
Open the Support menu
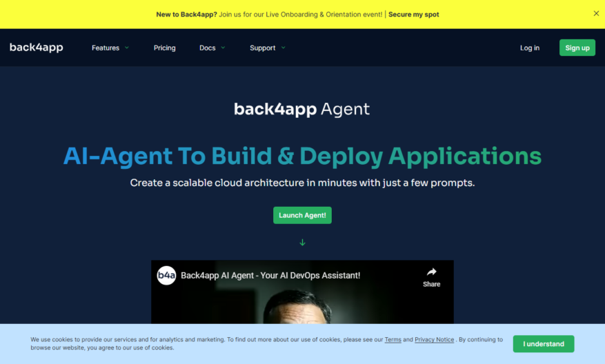pos(262,48)
